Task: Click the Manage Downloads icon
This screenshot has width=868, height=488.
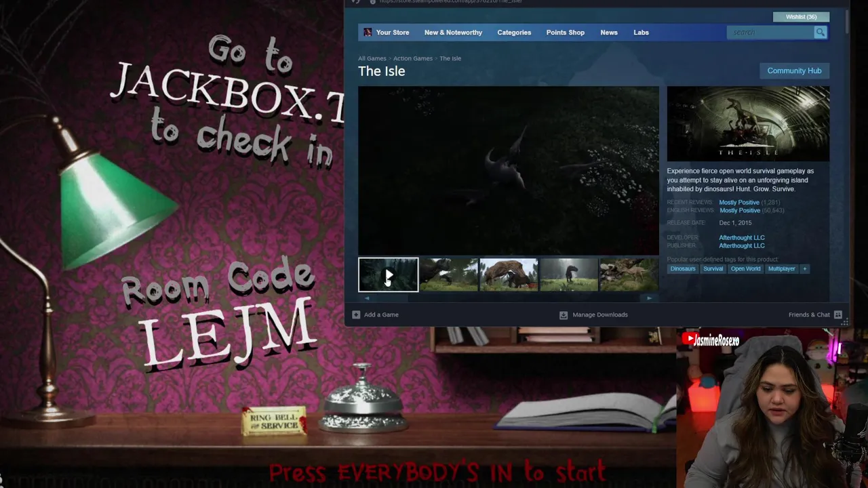Action: pos(564,314)
